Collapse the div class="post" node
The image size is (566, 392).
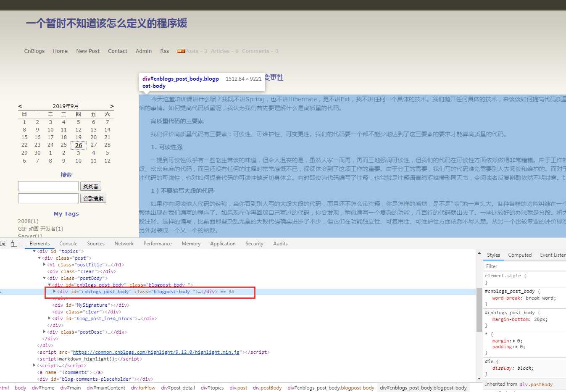click(39, 258)
